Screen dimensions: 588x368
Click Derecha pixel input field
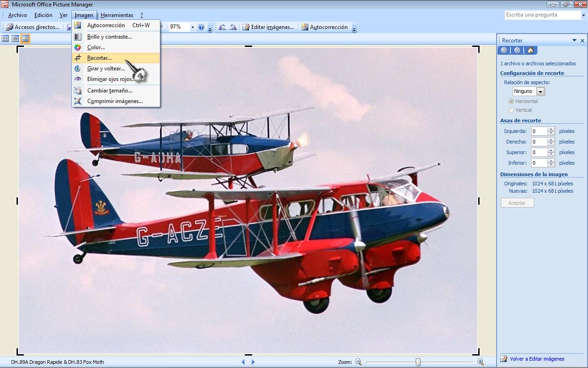pyautogui.click(x=539, y=142)
